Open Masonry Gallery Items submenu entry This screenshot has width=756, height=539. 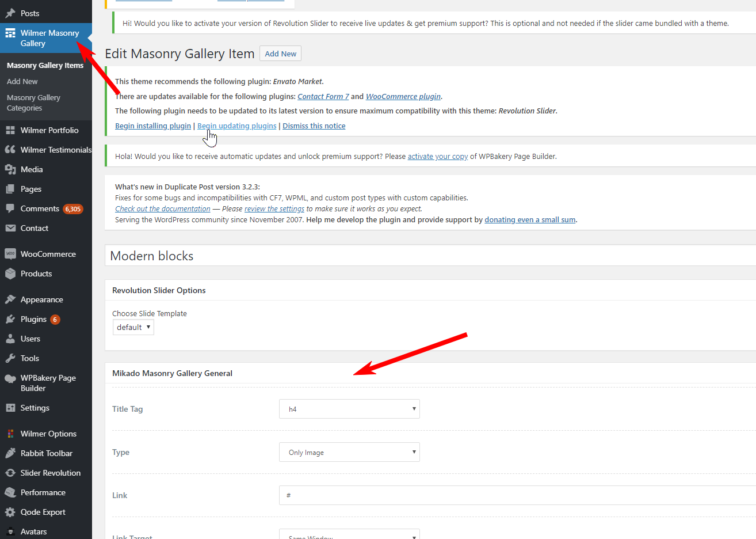45,65
